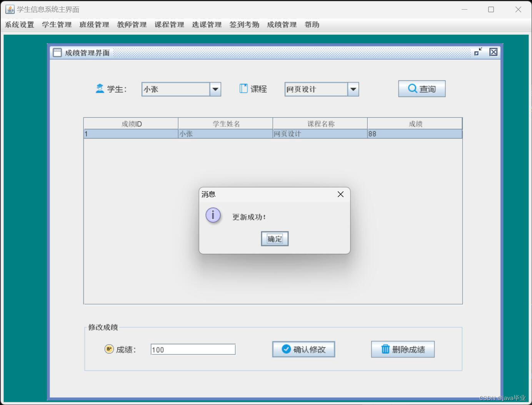Viewport: 532px width, 405px height.
Task: Click the B+ grade badge icon beside 成绩
Action: point(108,349)
